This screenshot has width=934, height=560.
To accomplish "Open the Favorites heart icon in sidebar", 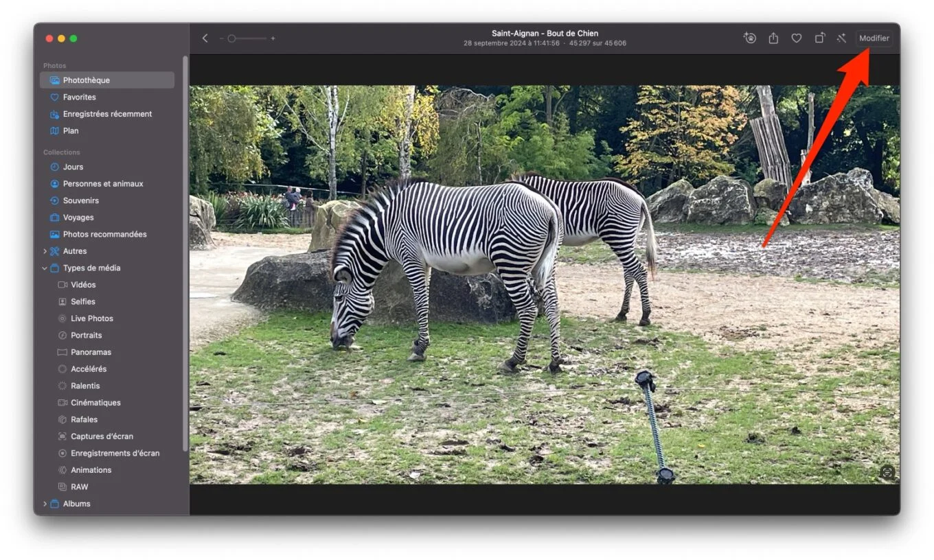I will pos(55,97).
